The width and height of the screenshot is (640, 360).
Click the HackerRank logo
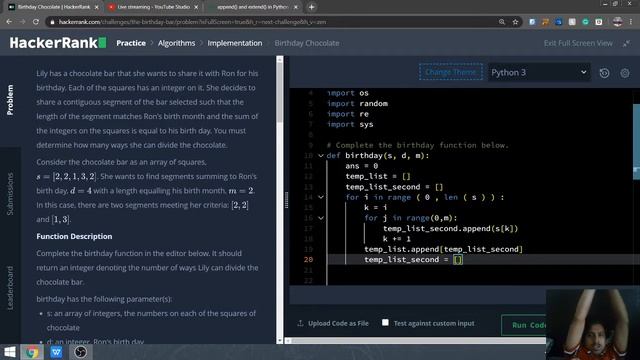coord(58,43)
